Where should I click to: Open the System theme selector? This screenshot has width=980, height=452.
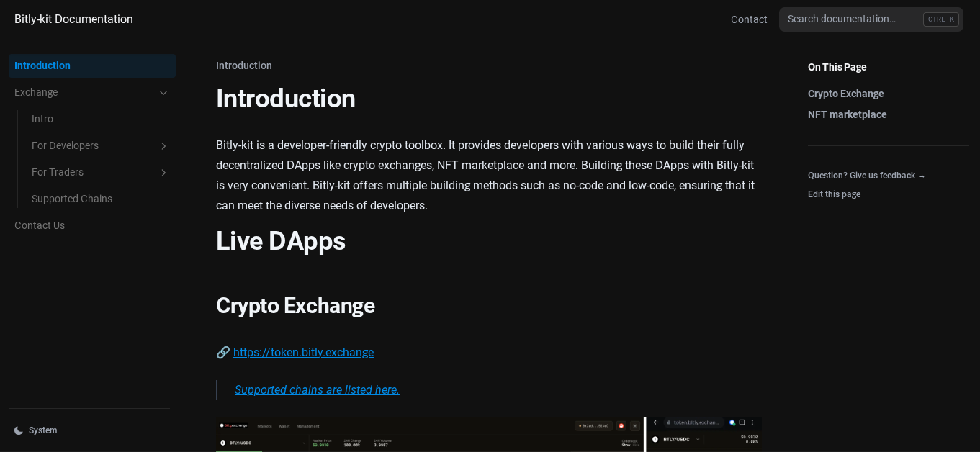point(89,430)
